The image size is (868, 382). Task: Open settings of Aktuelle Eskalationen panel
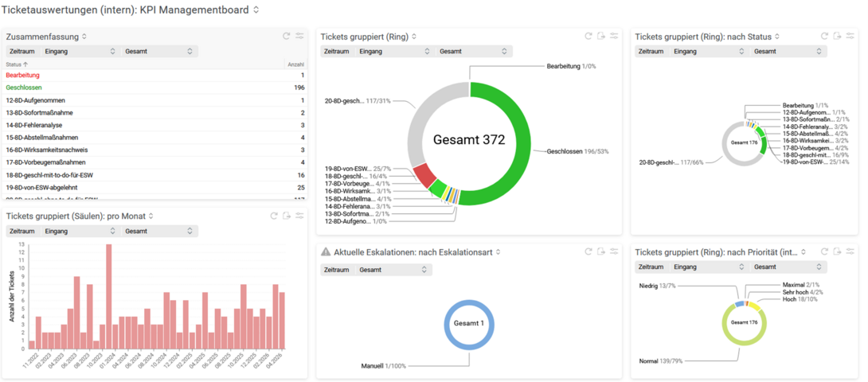coord(615,251)
